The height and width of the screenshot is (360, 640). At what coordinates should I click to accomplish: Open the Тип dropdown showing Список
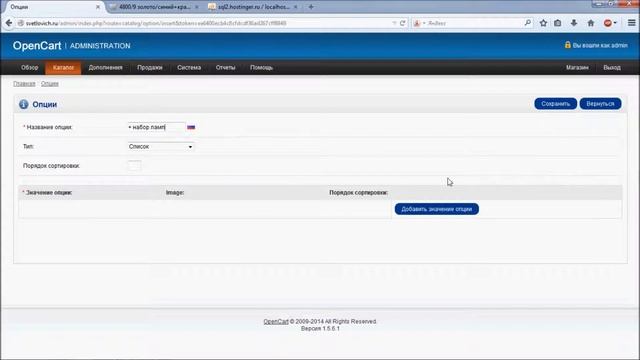click(161, 147)
